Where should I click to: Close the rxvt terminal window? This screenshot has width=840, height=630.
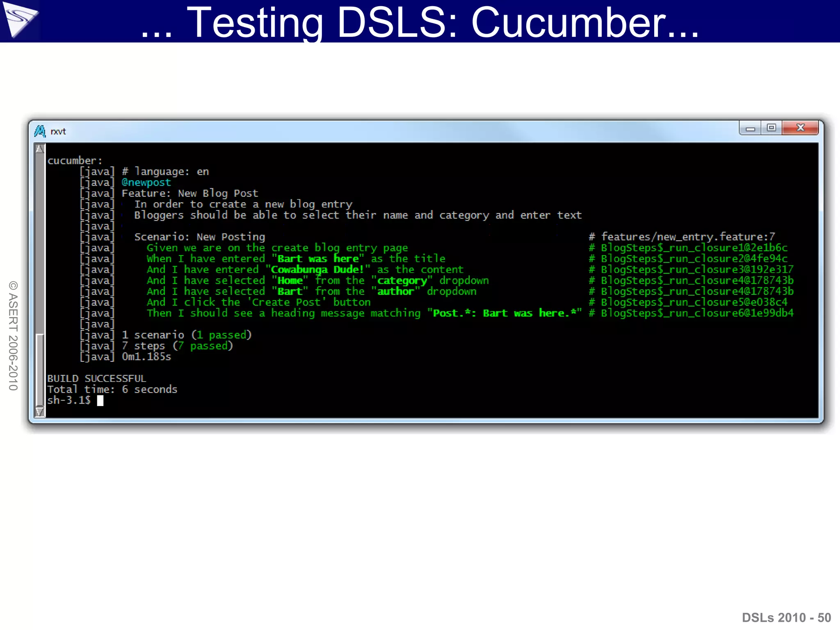click(x=800, y=128)
